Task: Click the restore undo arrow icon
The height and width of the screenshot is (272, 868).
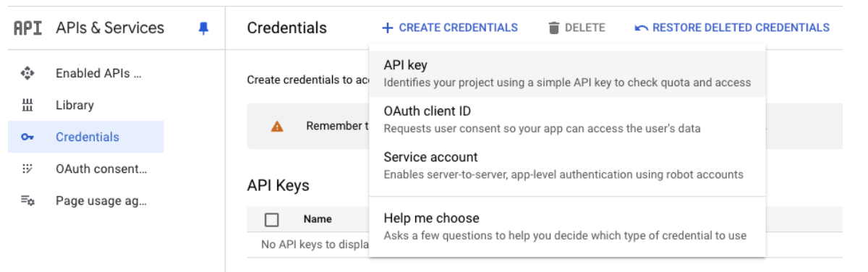Action: [x=641, y=28]
